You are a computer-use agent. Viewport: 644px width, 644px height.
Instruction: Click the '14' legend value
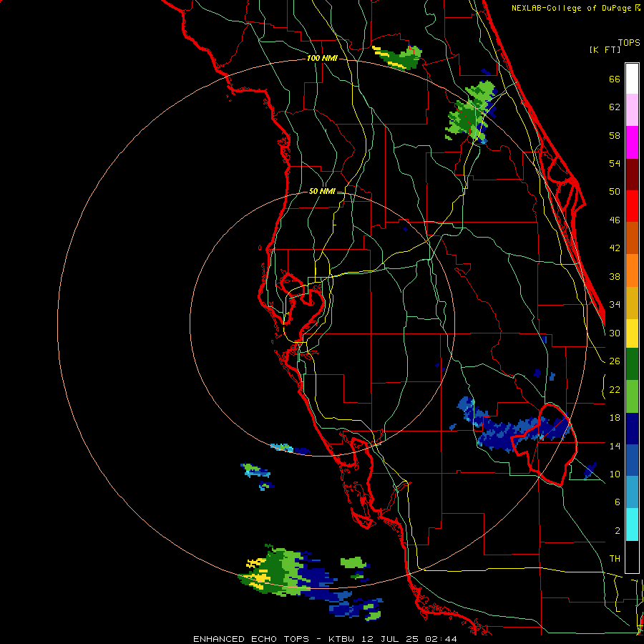[x=615, y=446]
